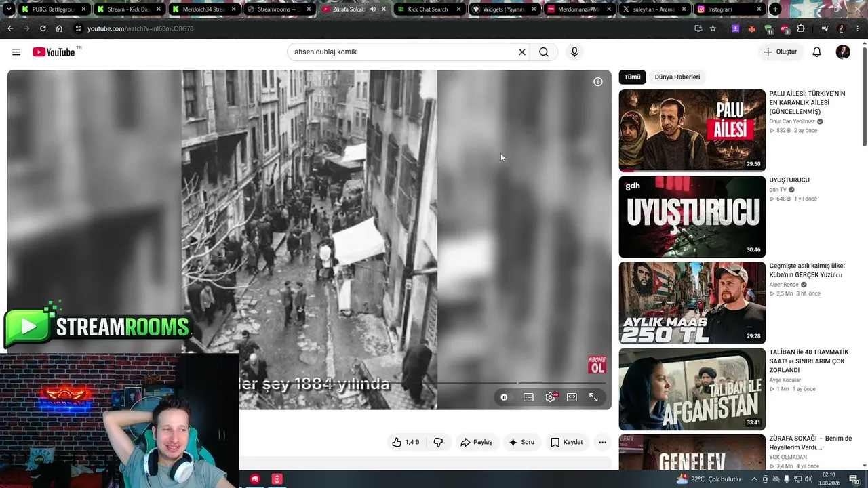
Task: Pause the playing video
Action: point(504,397)
